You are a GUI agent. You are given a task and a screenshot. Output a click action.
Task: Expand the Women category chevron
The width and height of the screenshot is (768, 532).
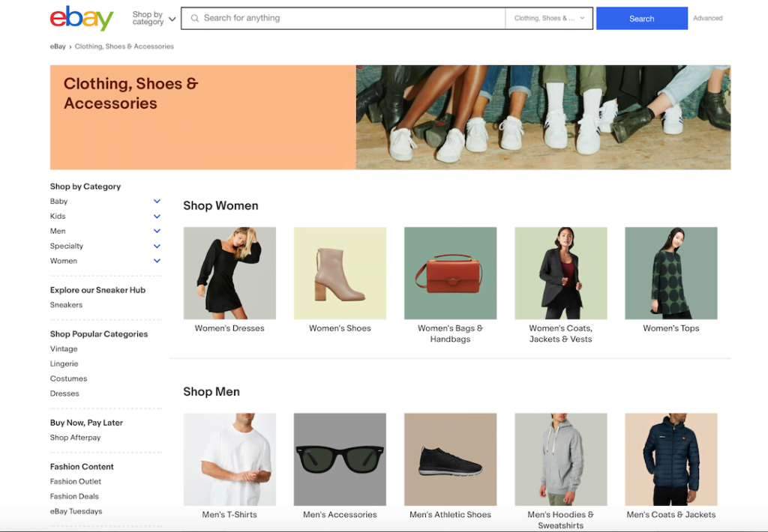[x=157, y=261]
